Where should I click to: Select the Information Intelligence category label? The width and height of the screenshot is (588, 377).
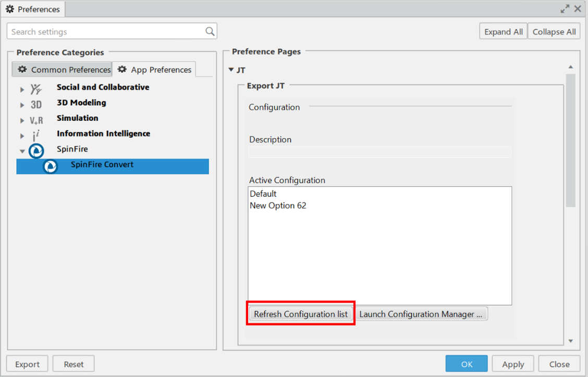pyautogui.click(x=103, y=133)
